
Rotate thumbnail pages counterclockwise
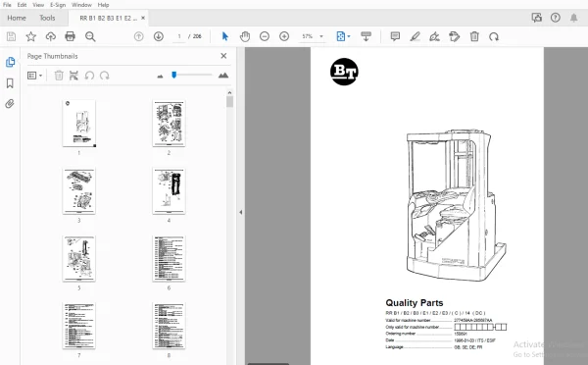[x=89, y=76]
